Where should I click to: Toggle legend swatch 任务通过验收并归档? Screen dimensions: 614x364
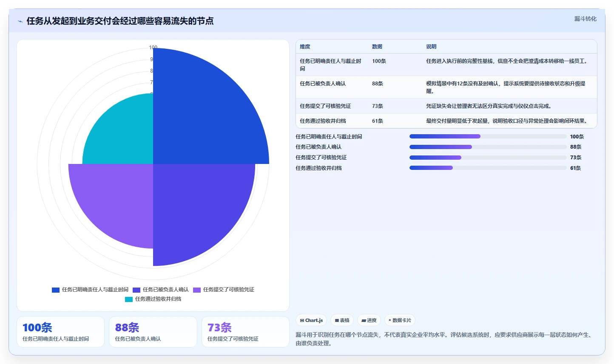129,299
